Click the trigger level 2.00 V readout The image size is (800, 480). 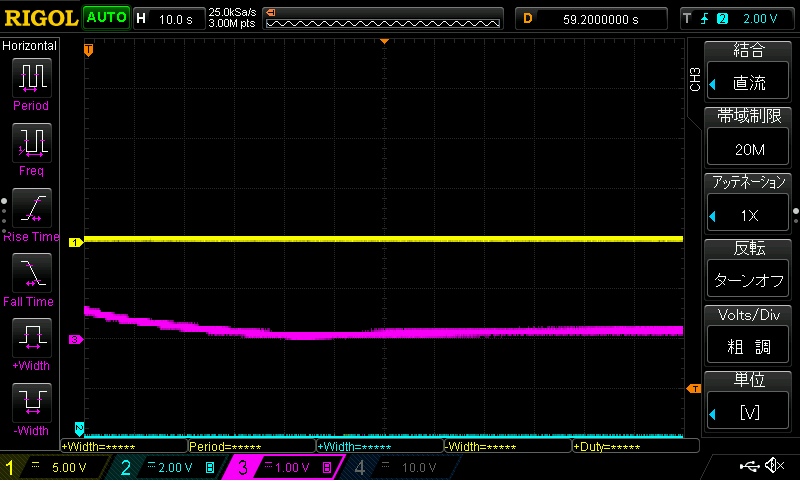click(760, 19)
